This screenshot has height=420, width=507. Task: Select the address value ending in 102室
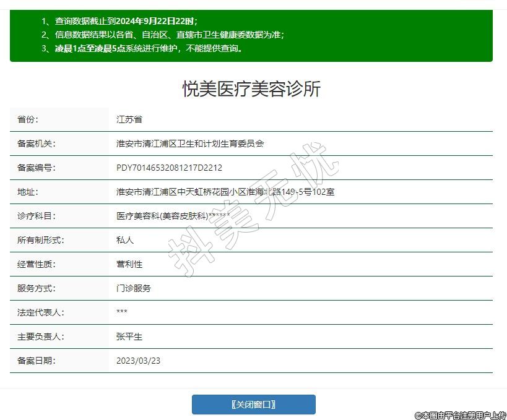(x=225, y=192)
